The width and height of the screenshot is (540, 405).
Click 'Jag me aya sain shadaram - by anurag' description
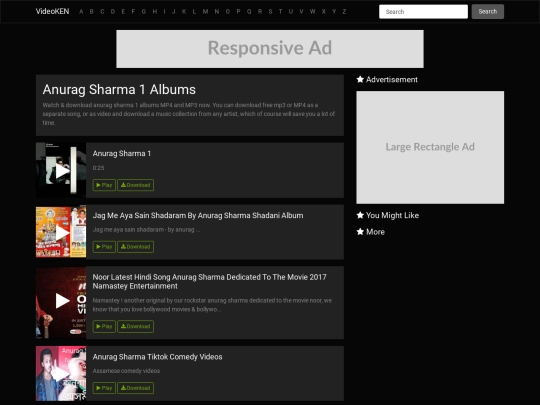click(x=146, y=230)
